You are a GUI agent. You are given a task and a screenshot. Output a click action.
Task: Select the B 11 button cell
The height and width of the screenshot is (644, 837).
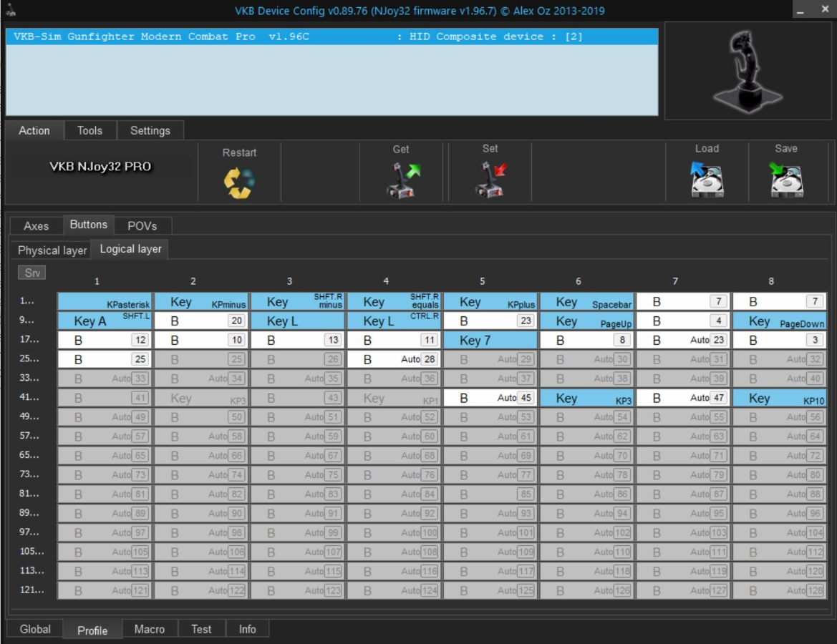coord(394,340)
